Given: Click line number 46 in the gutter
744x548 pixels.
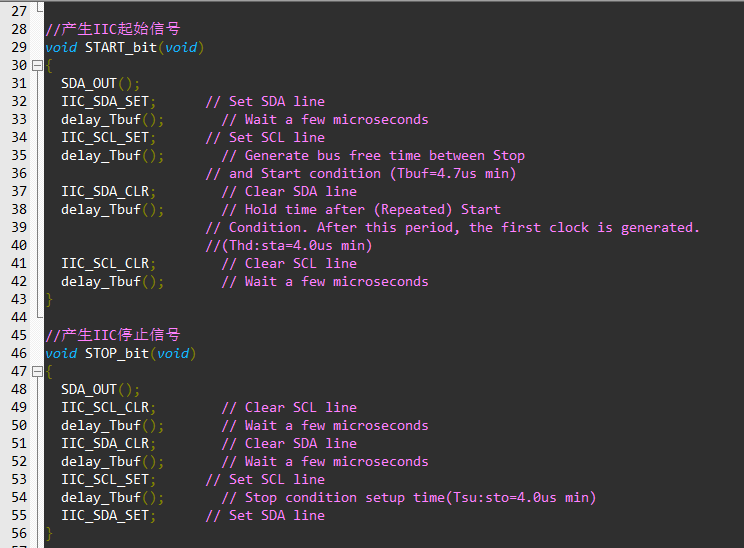Looking at the screenshot, I should (19, 353).
